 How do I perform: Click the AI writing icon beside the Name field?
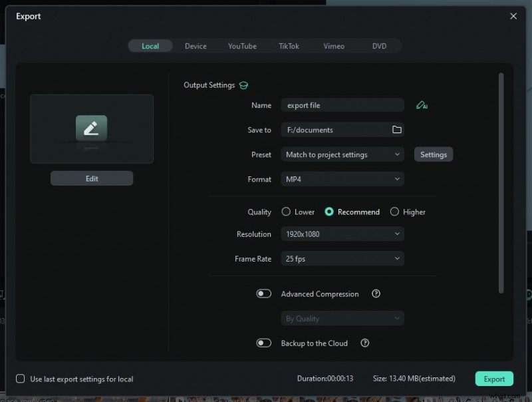(422, 104)
